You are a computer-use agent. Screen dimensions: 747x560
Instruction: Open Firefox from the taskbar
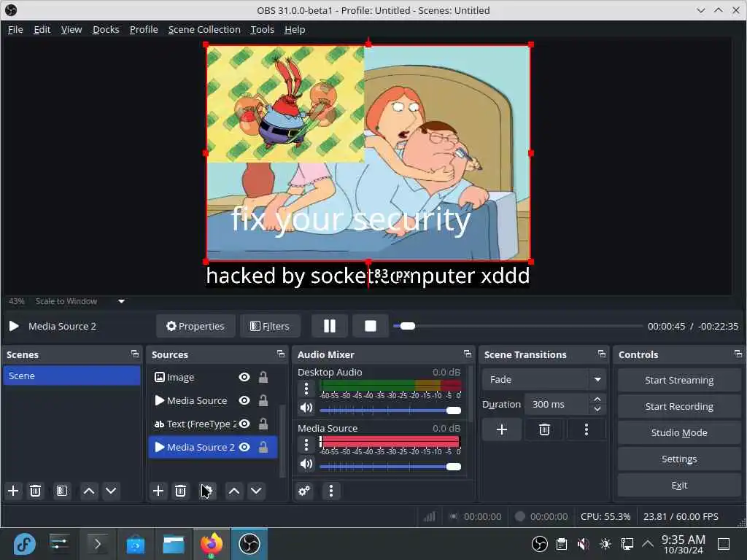(211, 544)
